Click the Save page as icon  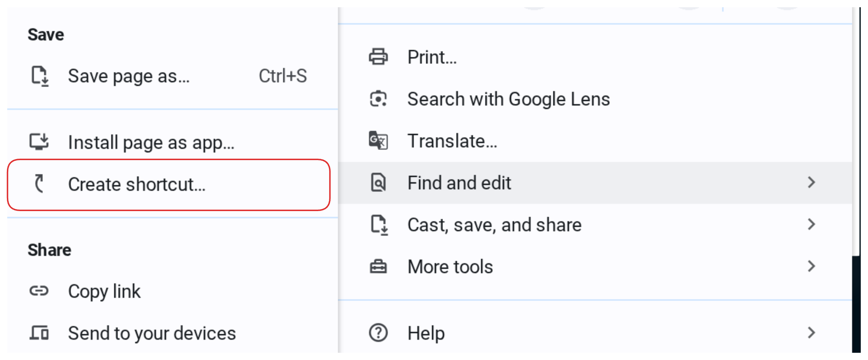[39, 76]
